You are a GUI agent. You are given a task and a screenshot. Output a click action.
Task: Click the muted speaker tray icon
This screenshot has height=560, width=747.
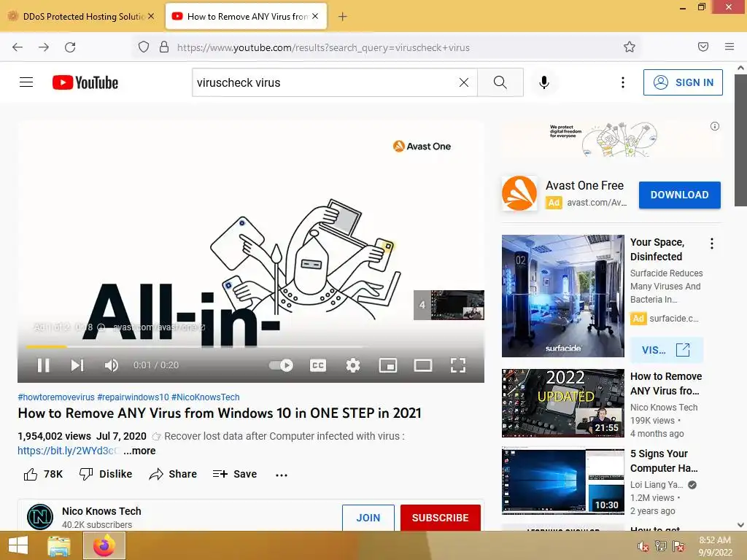tap(643, 546)
